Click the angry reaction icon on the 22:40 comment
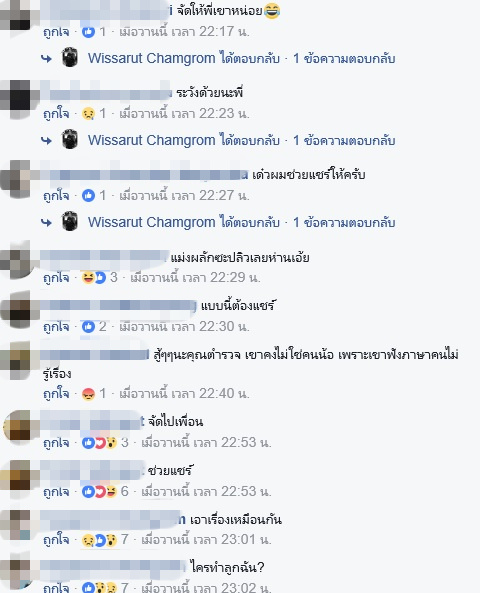Viewport: 480px width, 593px height. tap(88, 394)
